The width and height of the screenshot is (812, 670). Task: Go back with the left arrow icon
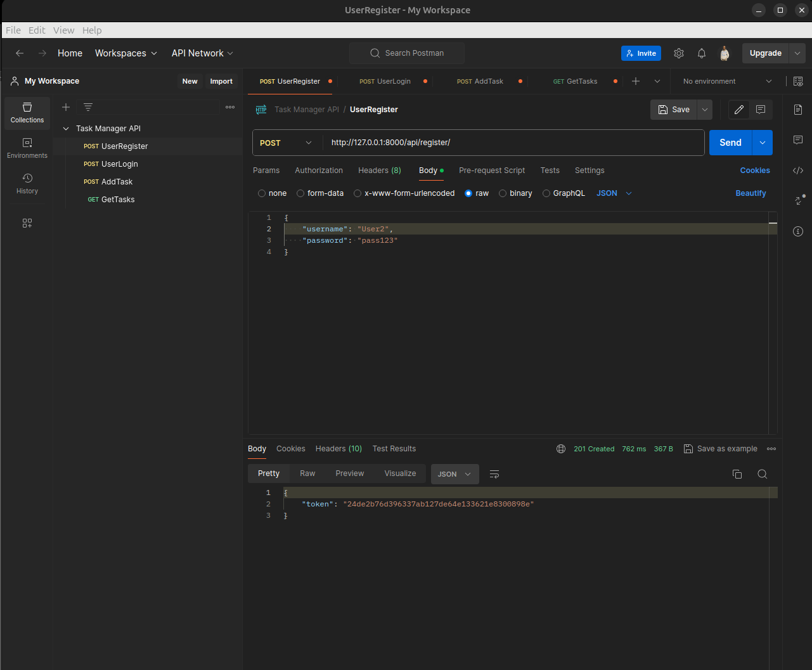point(20,53)
